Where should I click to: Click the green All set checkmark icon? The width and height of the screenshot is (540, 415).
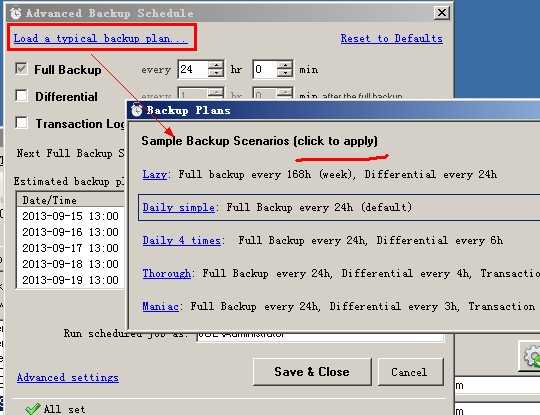pos(33,409)
